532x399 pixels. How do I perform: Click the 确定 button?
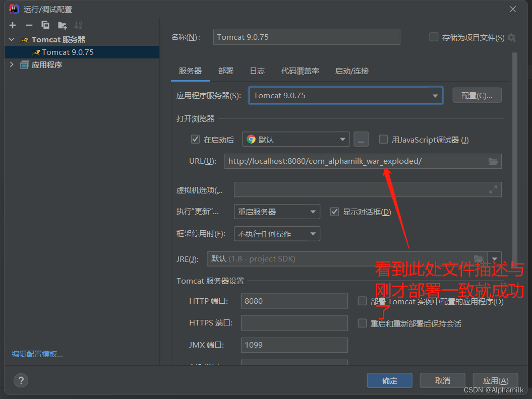(x=389, y=380)
